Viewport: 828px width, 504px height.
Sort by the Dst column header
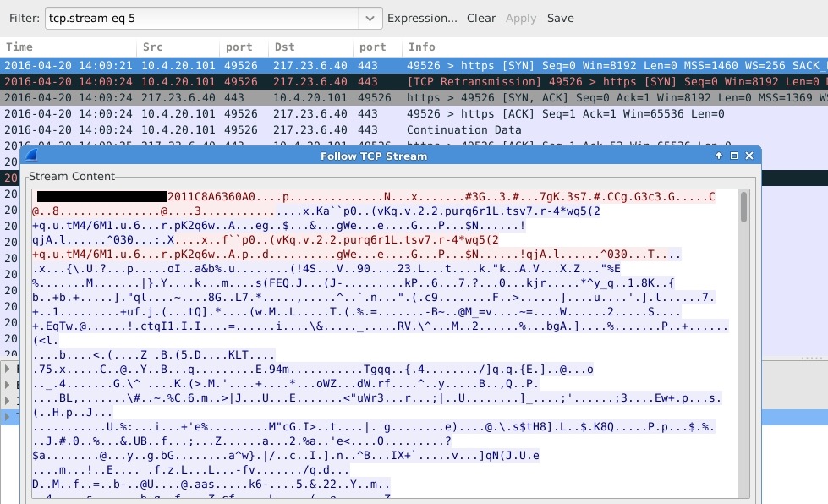283,47
